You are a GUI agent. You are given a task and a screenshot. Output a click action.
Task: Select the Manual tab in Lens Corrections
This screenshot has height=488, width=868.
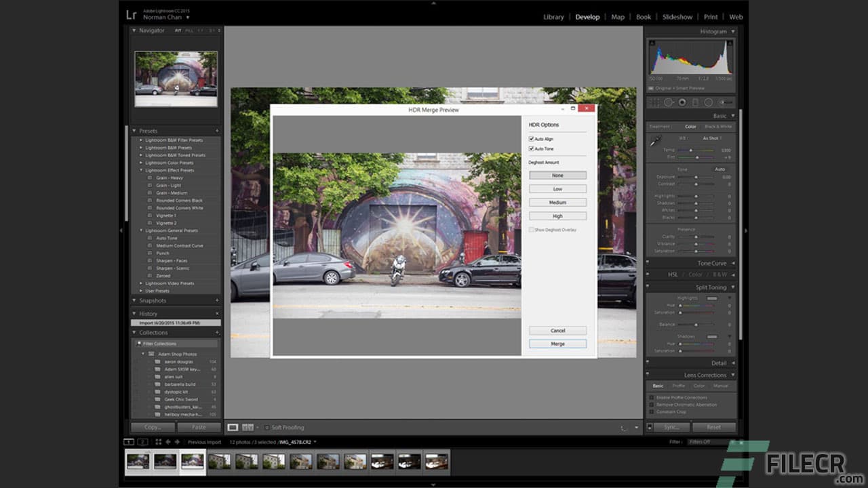point(722,385)
